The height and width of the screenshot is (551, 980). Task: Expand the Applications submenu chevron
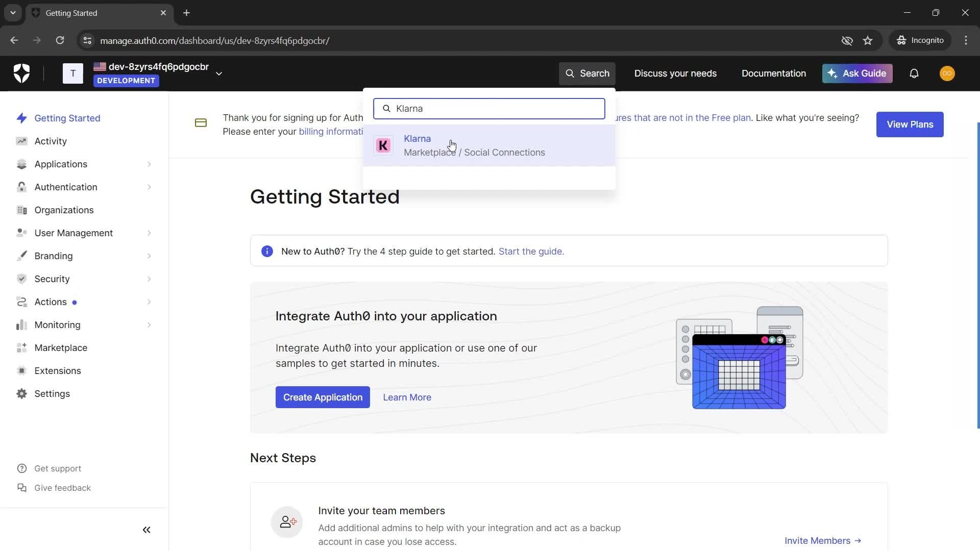point(149,164)
